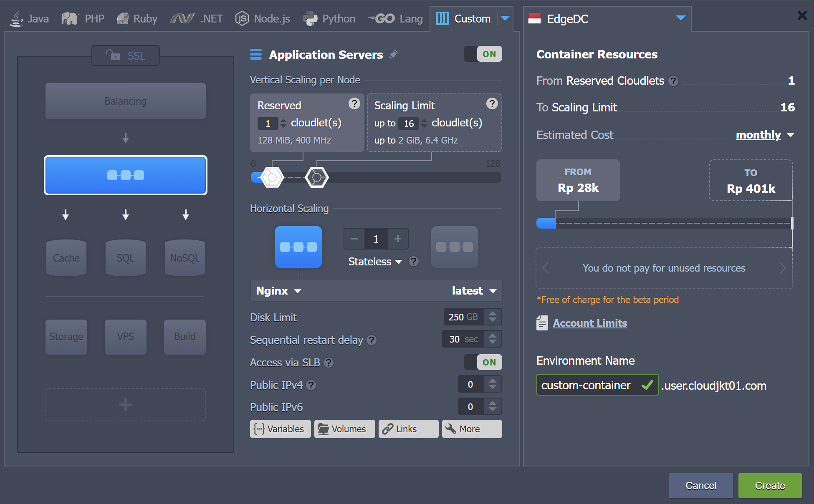Add a Balancing layer
The image size is (814, 504).
(126, 101)
